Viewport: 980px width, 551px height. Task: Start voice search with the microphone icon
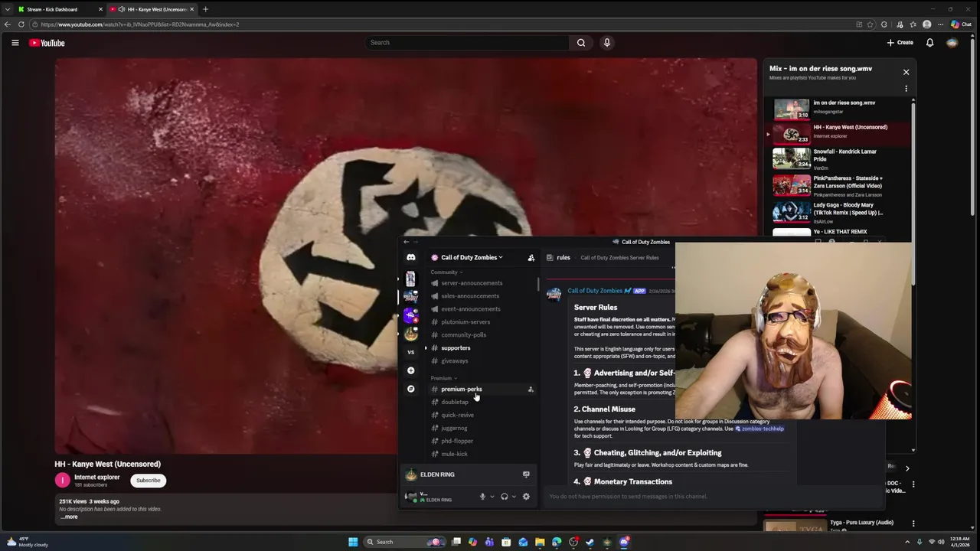point(607,43)
